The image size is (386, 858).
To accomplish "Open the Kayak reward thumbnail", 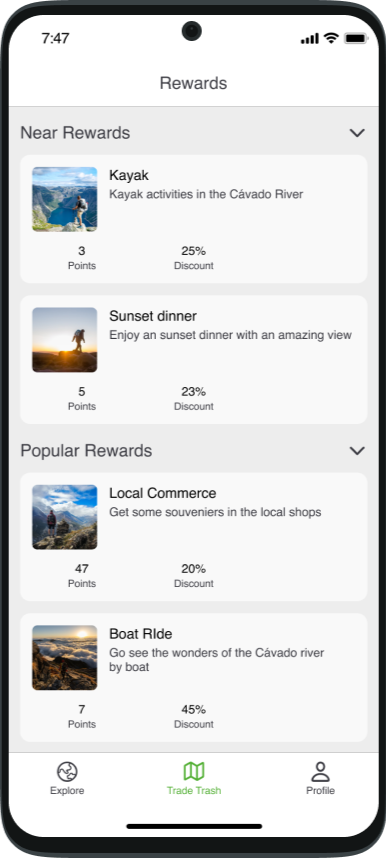I will click(65, 199).
